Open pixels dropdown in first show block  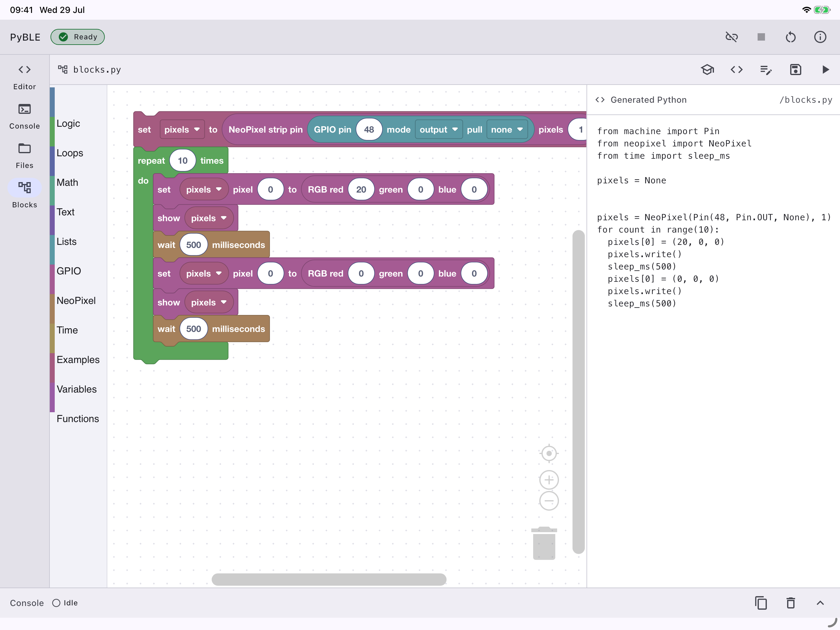tap(208, 218)
